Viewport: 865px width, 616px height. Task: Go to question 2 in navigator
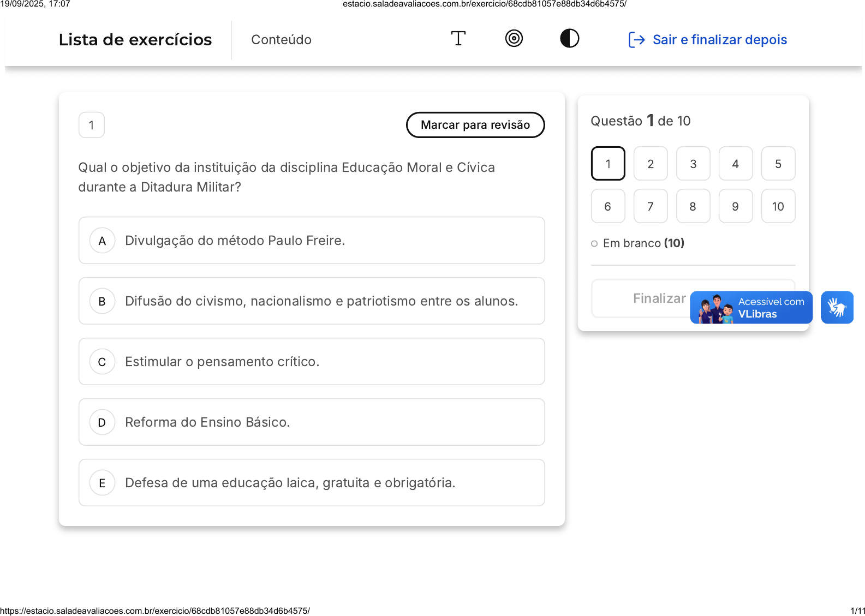(651, 164)
